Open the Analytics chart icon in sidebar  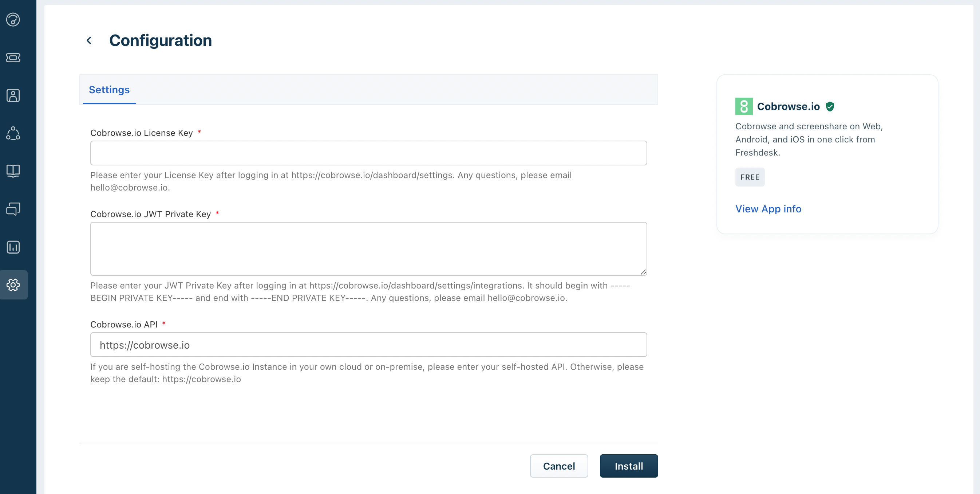click(x=13, y=247)
